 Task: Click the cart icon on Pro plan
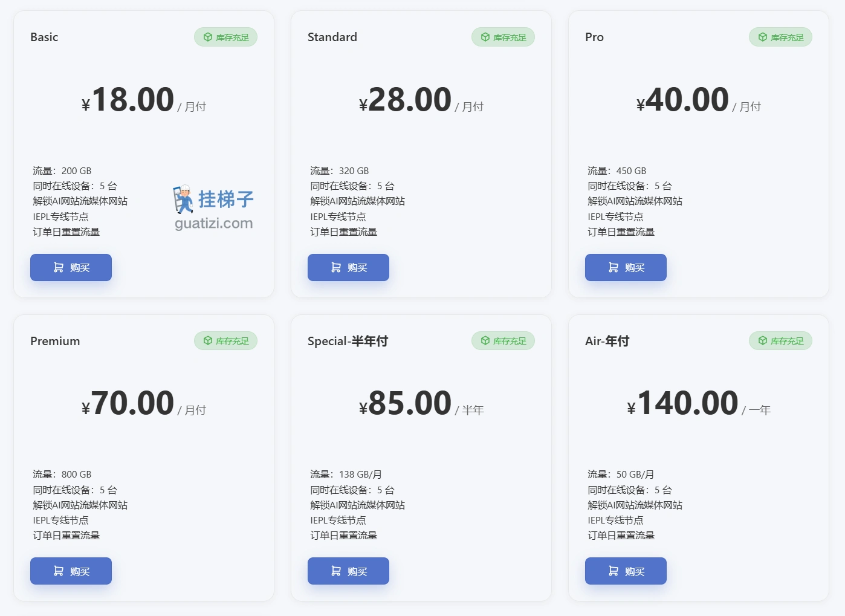[x=614, y=267]
